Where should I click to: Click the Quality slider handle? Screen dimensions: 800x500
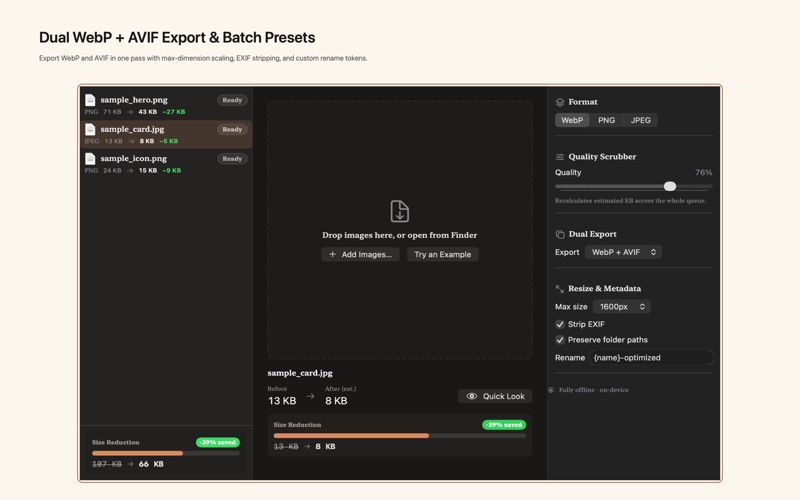(x=670, y=186)
